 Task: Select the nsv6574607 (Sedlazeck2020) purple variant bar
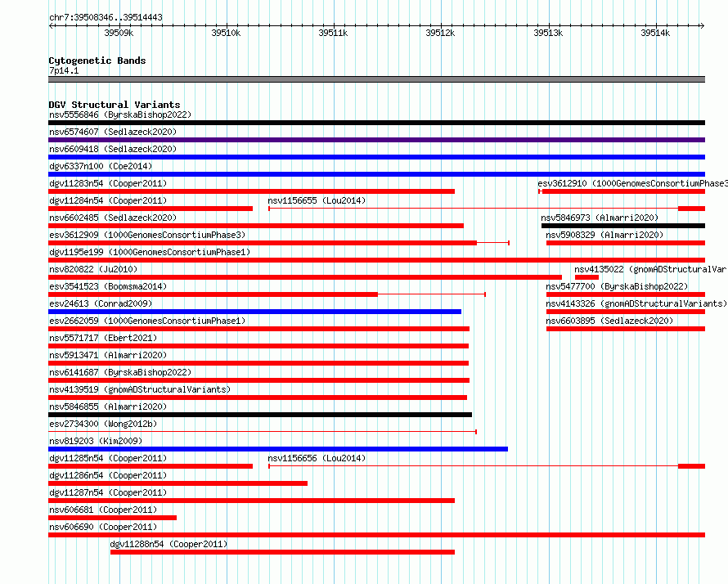(376, 140)
